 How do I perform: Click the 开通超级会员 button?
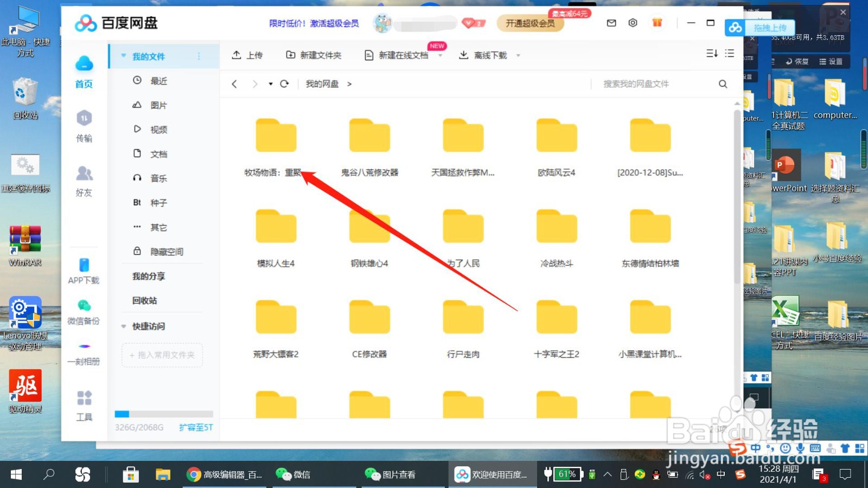tap(530, 24)
